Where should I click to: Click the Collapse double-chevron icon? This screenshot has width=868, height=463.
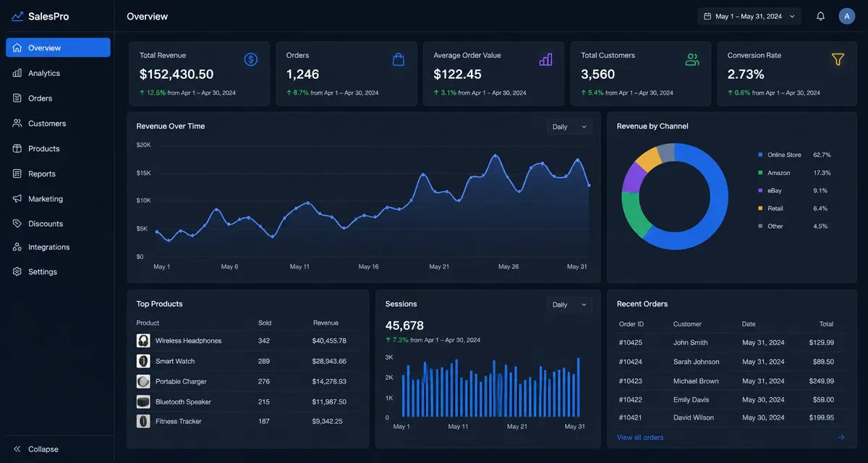click(x=17, y=449)
